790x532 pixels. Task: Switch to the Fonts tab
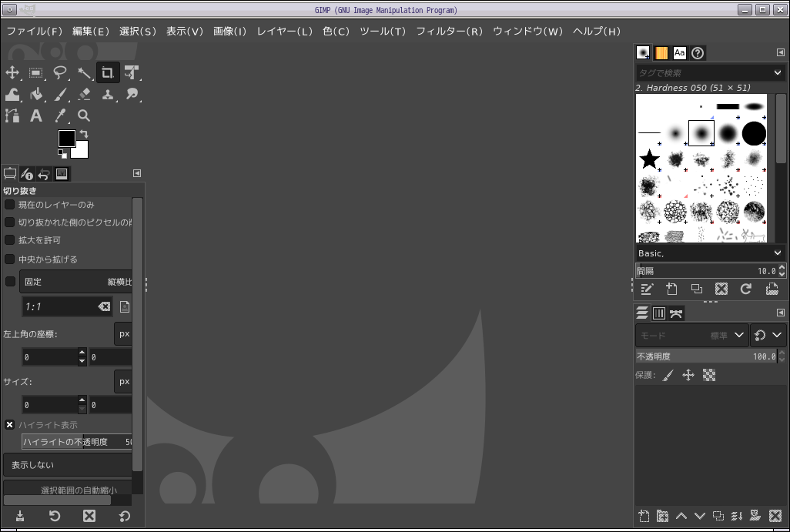click(679, 53)
